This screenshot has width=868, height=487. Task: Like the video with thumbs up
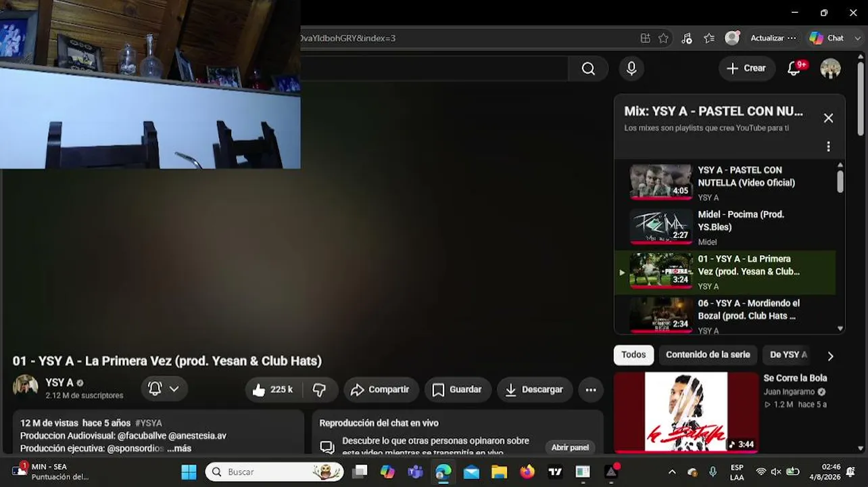(273, 390)
